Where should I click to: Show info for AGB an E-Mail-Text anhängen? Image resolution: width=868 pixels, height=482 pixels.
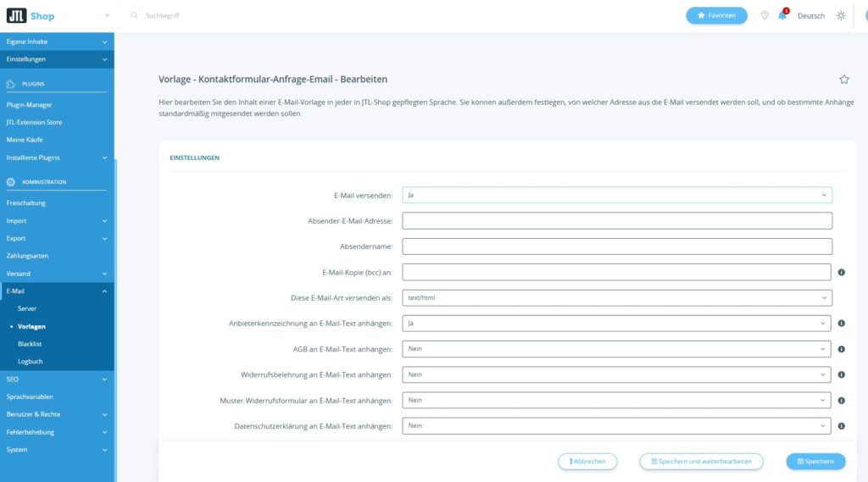click(x=841, y=349)
